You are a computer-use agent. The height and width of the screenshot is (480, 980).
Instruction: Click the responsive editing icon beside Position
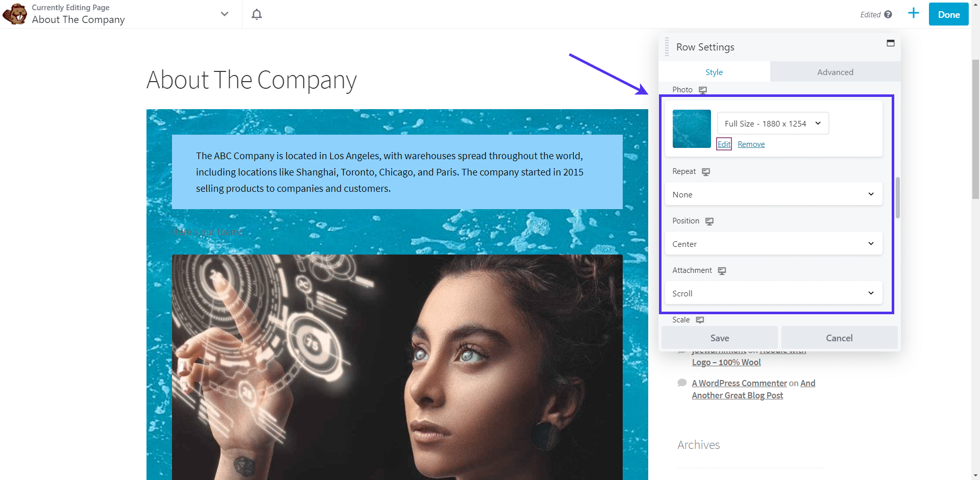710,221
